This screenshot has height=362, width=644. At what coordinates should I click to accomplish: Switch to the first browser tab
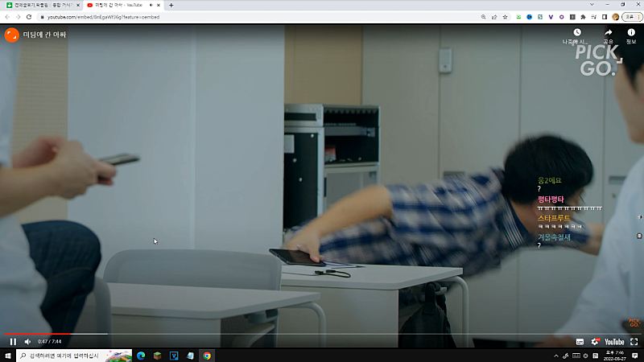[43, 6]
